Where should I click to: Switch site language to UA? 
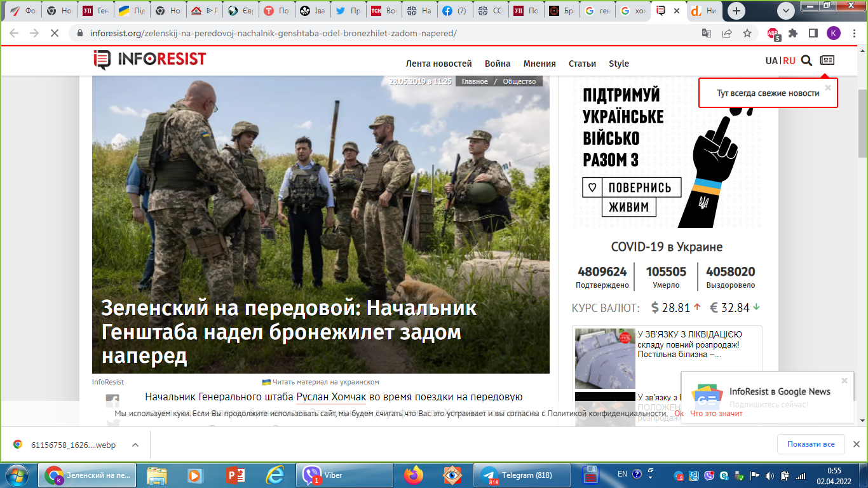[771, 61]
